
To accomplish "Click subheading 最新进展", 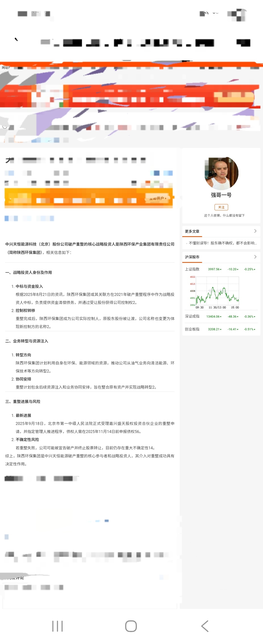I will tap(23, 415).
